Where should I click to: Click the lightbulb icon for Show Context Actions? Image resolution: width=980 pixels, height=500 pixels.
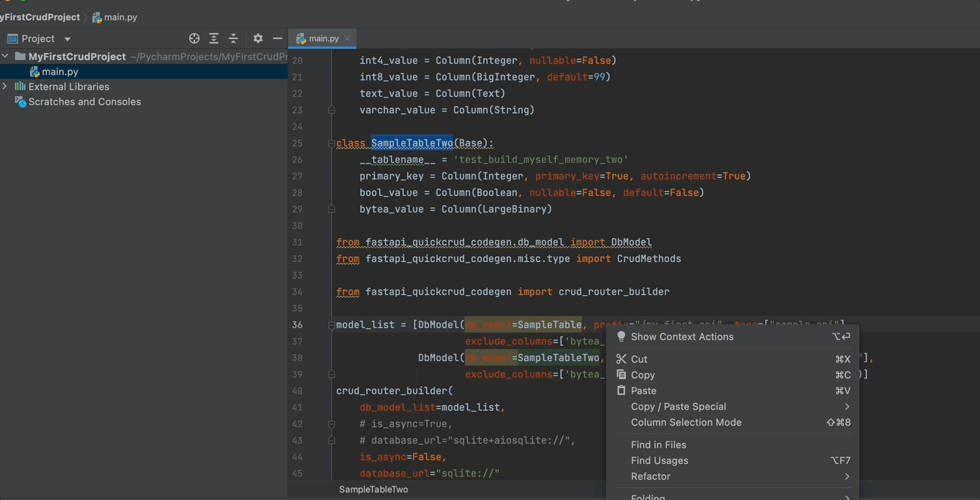(621, 336)
